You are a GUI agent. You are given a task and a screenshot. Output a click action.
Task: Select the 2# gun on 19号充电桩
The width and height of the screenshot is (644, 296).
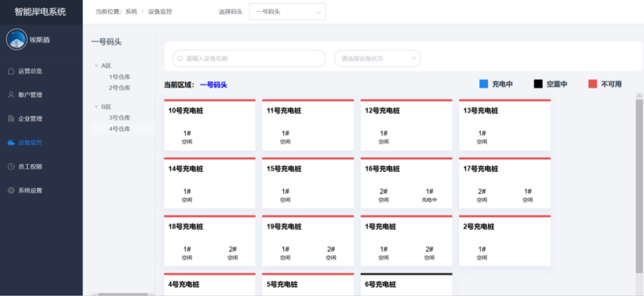point(331,253)
